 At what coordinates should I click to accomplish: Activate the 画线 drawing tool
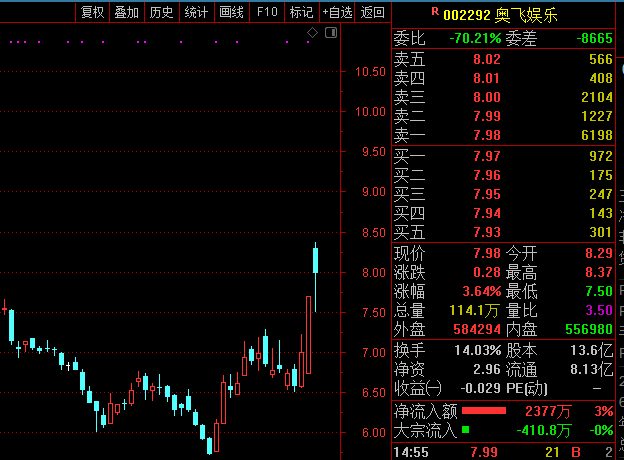coord(231,12)
